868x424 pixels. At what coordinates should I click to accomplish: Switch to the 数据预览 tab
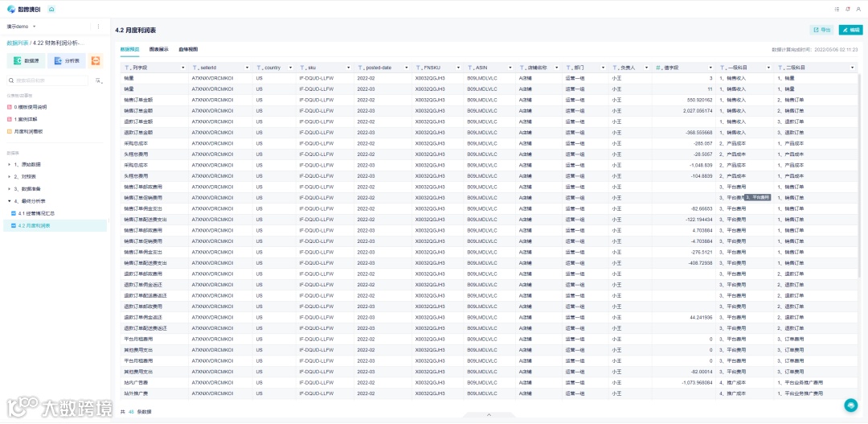(129, 49)
